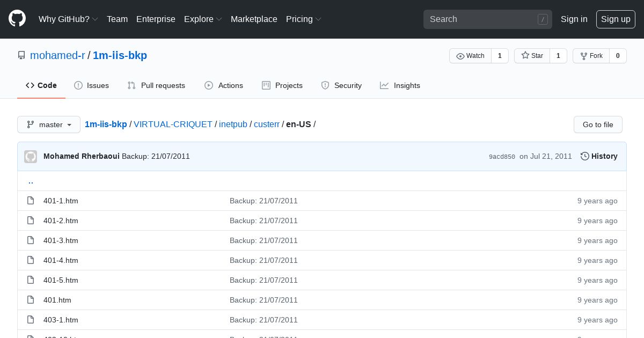The width and height of the screenshot is (644, 338).
Task: Expand the Pricing menu
Action: 304,19
